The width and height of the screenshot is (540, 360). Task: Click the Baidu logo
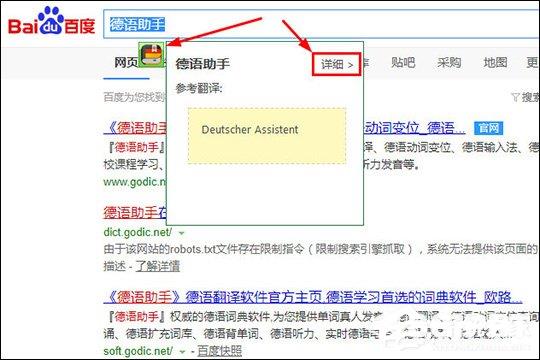click(51, 21)
